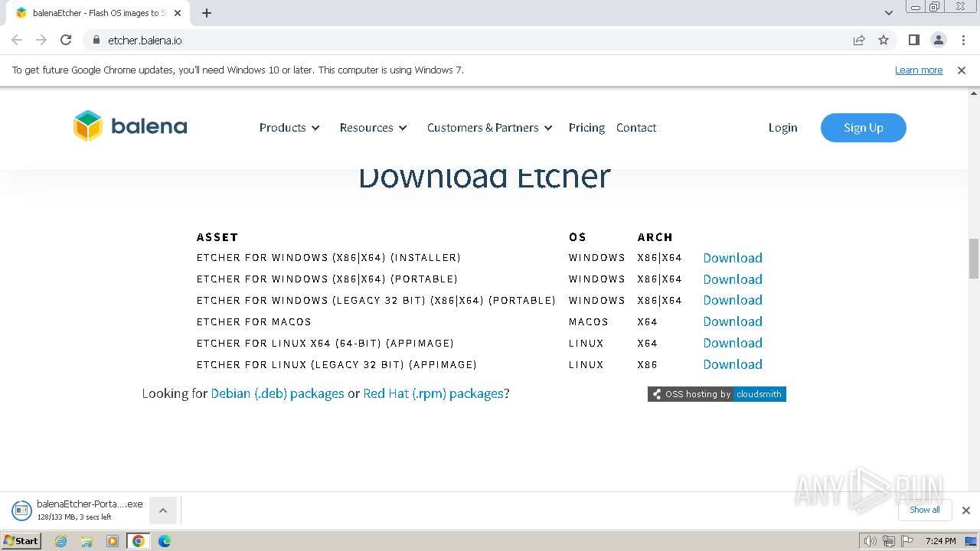The width and height of the screenshot is (980, 551).
Task: Click Show all downloads button
Action: pyautogui.click(x=924, y=510)
